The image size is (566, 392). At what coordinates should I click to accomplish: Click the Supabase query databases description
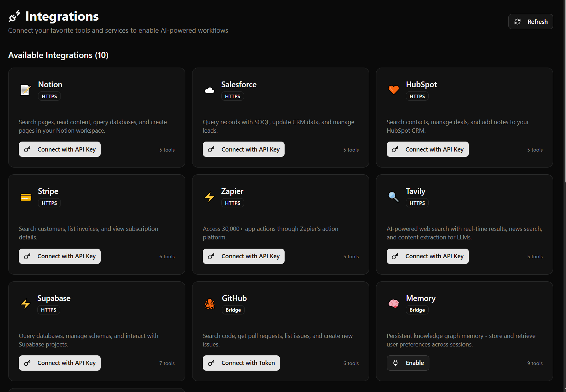89,340
